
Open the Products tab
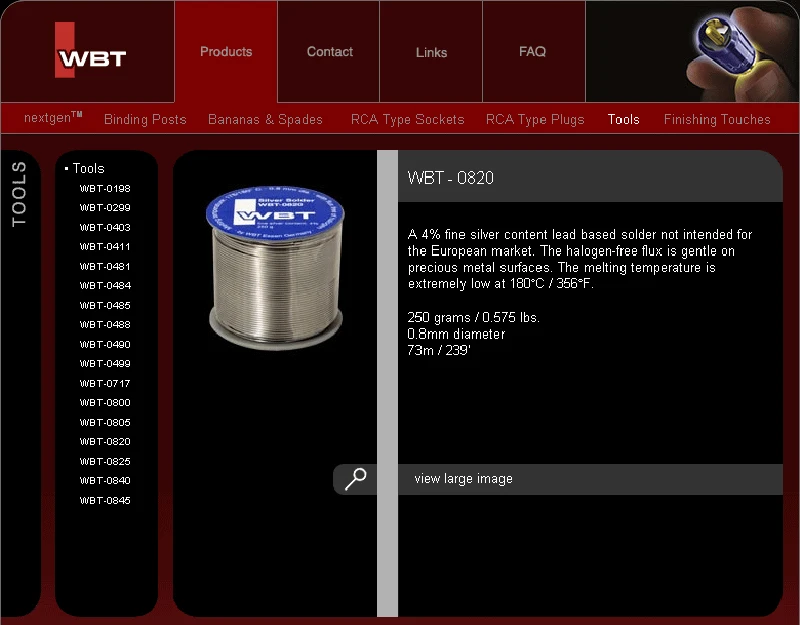(226, 52)
